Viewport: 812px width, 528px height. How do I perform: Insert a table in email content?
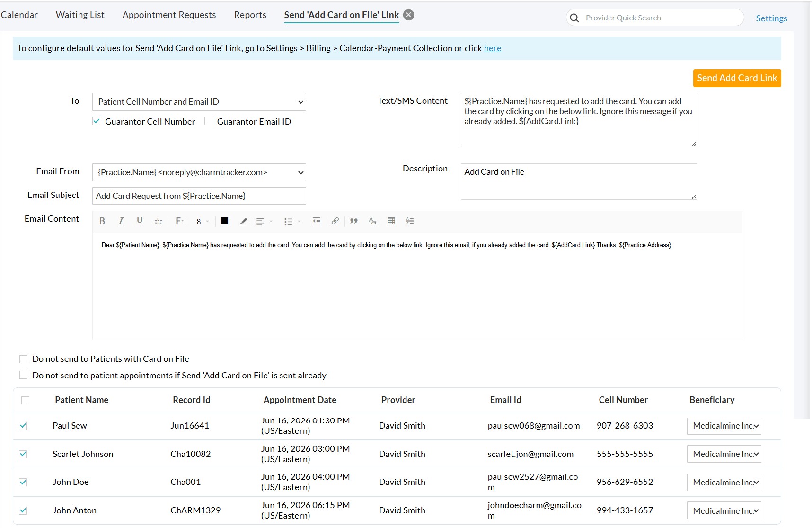pos(391,221)
